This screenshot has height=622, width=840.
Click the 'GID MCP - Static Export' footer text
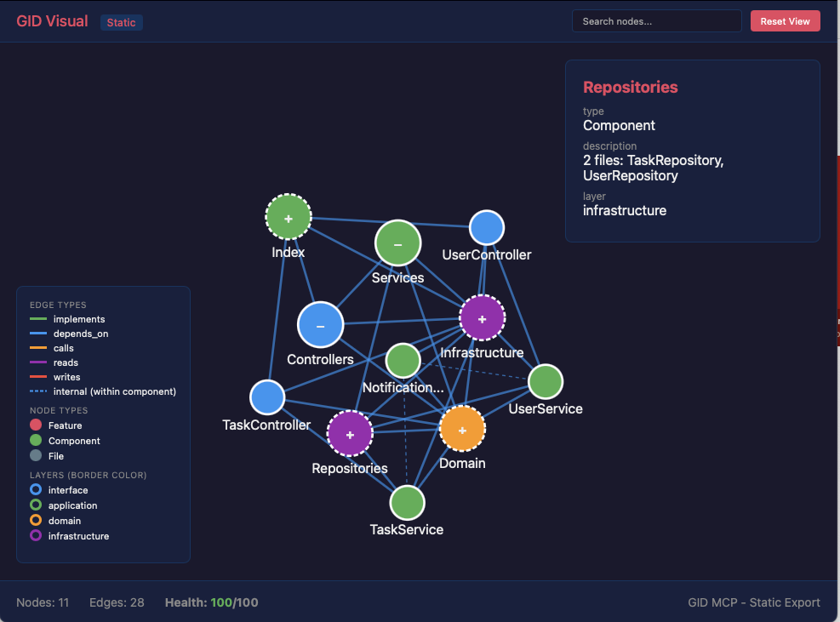click(x=754, y=602)
